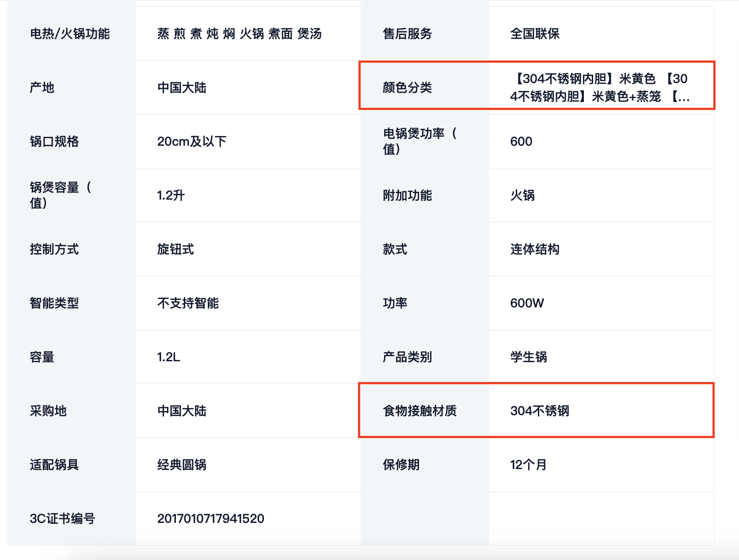The width and height of the screenshot is (739, 560).
Task: Select the 20cm及以下 value
Action: tap(192, 141)
